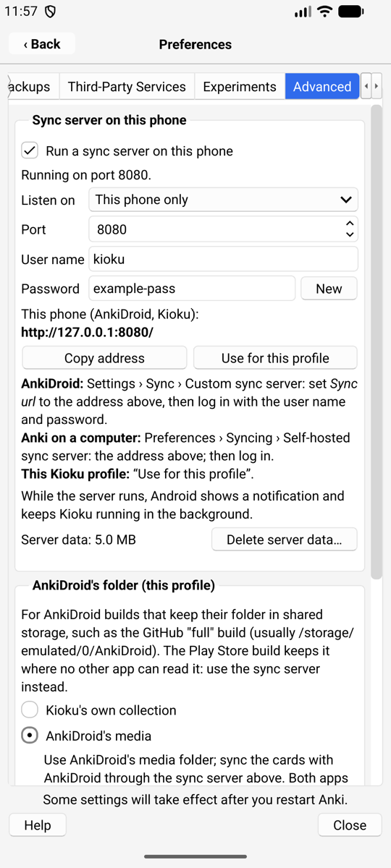Click the vertical scrollbar thumb
The height and width of the screenshot is (868, 391).
click(376, 342)
